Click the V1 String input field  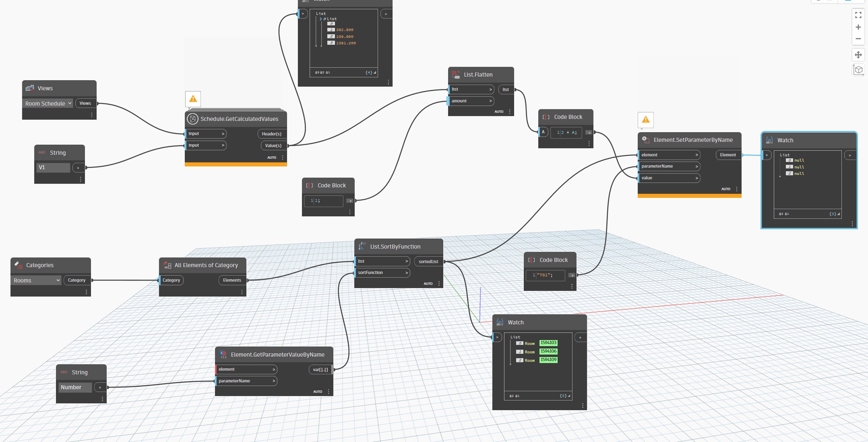54,168
